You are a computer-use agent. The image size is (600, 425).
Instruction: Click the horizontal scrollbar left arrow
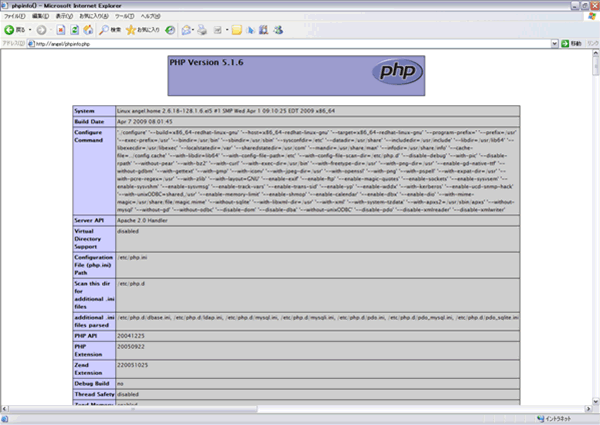(5, 409)
